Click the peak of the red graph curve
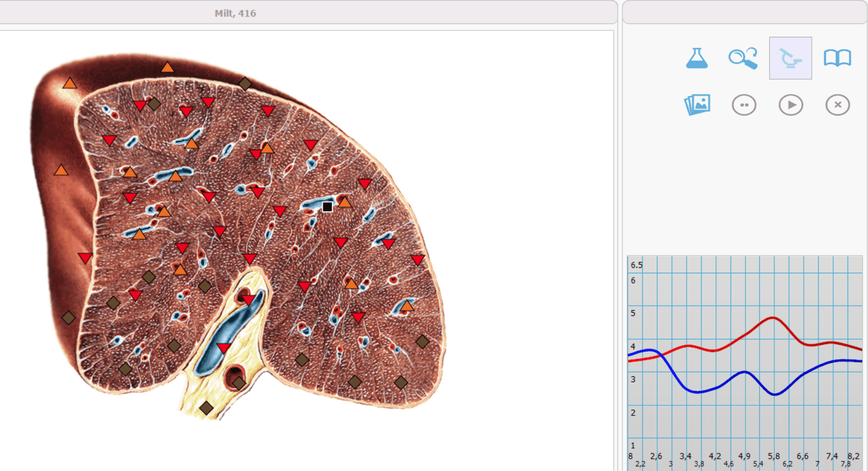The width and height of the screenshot is (868, 471). tap(773, 318)
